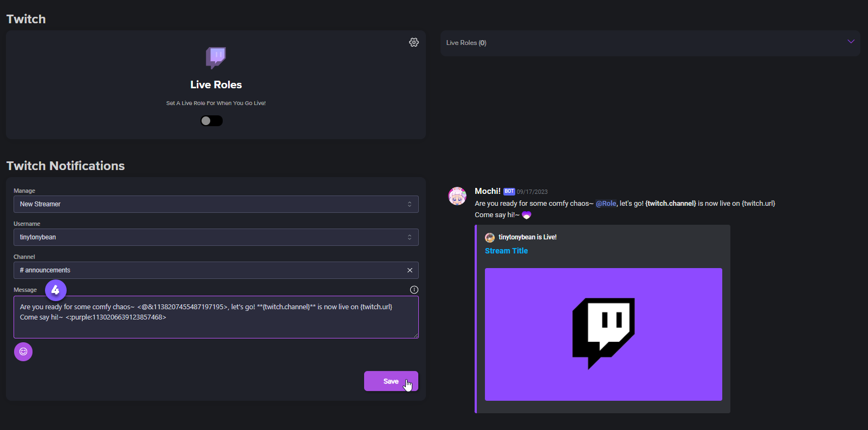The width and height of the screenshot is (868, 430).
Task: Open the Stream Title link
Action: pos(506,251)
